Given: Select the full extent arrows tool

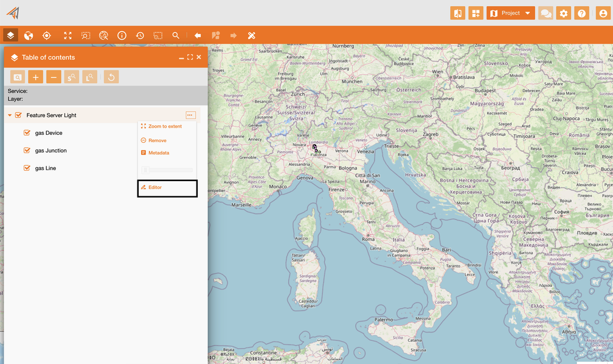Looking at the screenshot, I should (68, 35).
